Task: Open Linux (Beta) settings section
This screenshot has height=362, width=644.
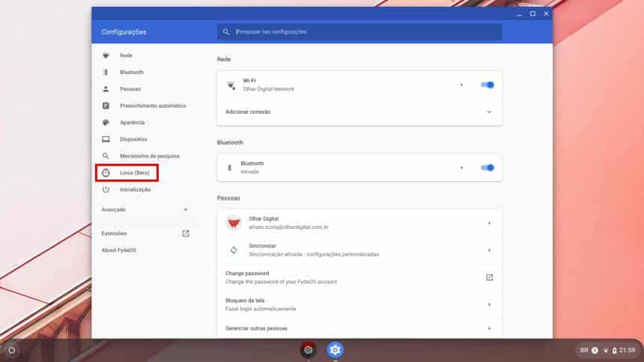Action: pyautogui.click(x=134, y=173)
